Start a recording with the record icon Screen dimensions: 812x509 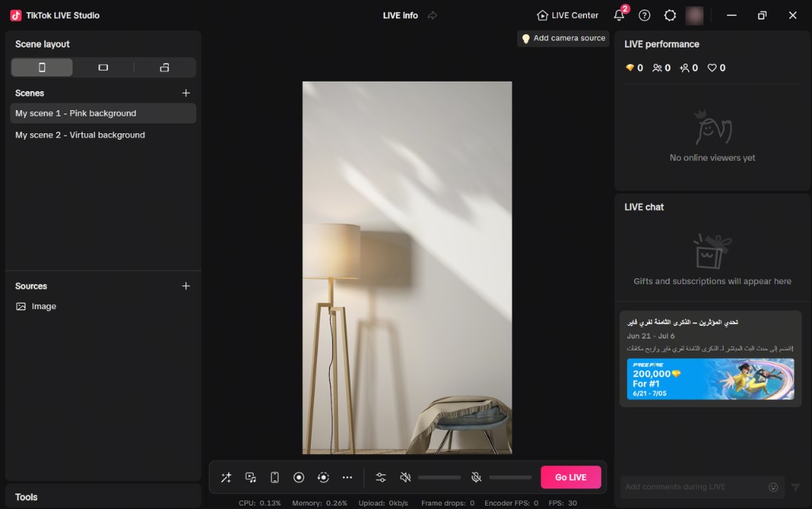click(x=299, y=476)
